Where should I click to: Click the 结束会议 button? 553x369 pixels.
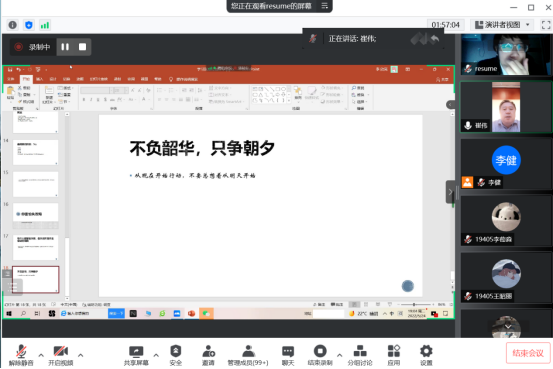click(528, 353)
